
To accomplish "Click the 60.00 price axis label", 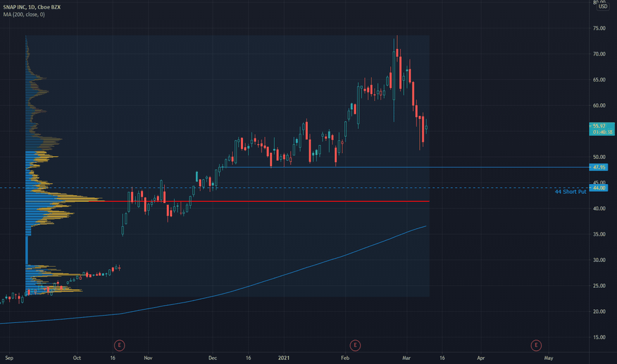I will coord(599,105).
